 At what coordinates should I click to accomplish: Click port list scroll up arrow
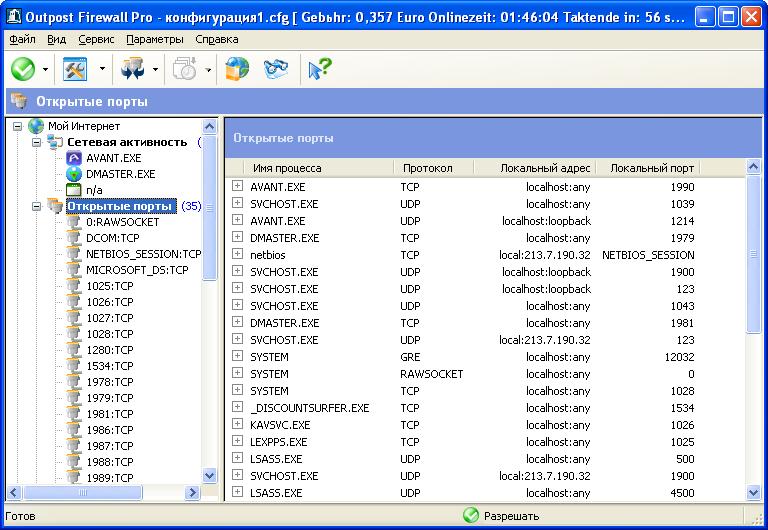[753, 167]
